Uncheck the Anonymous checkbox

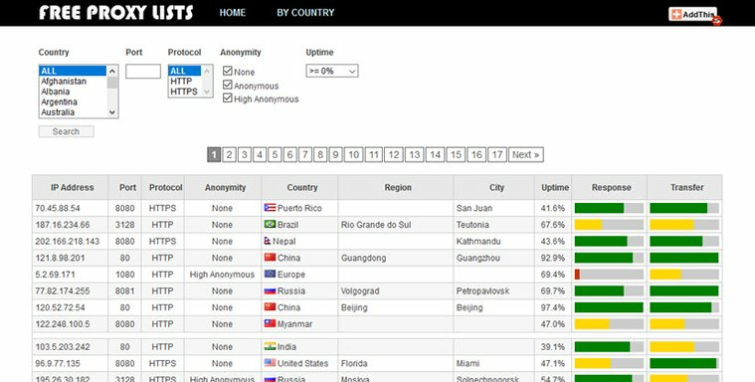coord(227,85)
